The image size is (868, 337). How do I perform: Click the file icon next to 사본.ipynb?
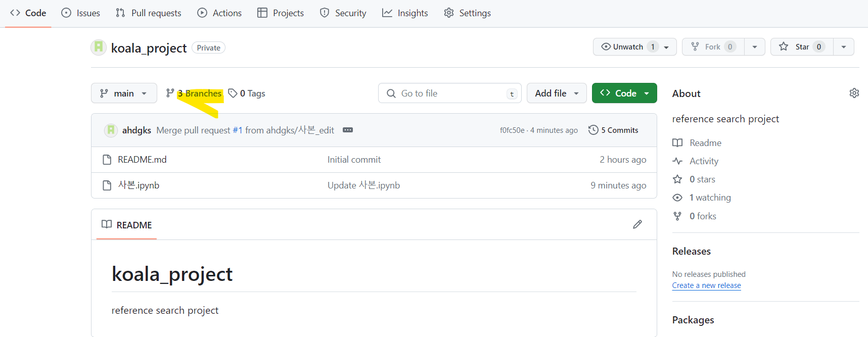click(107, 185)
